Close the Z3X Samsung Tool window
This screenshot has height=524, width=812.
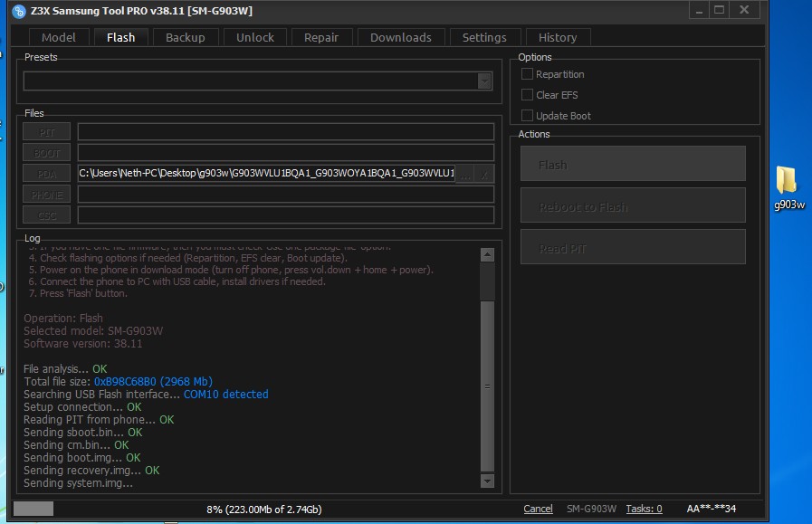click(x=744, y=10)
